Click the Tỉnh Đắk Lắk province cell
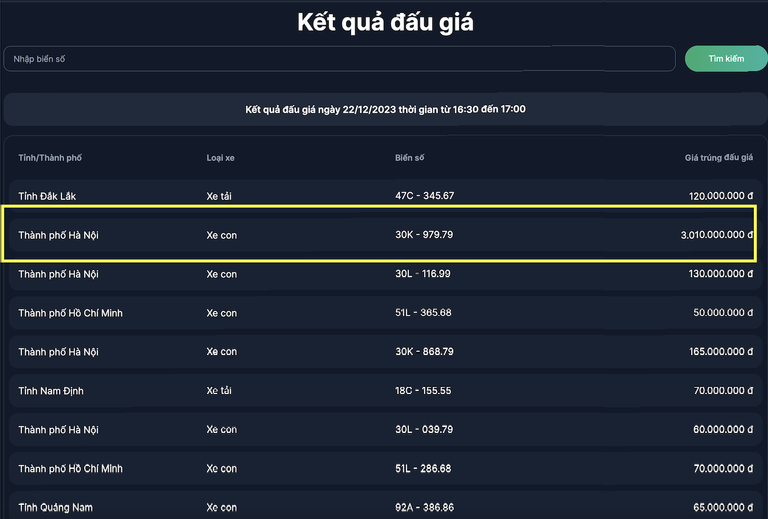 [47, 196]
